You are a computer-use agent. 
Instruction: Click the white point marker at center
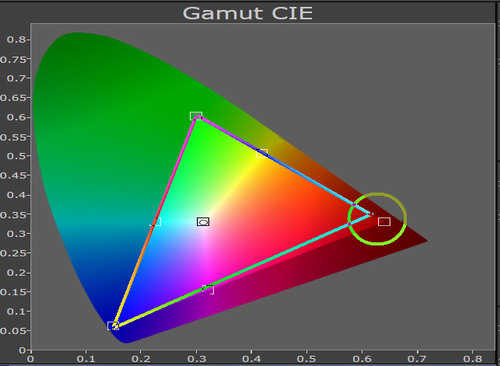coord(203,221)
